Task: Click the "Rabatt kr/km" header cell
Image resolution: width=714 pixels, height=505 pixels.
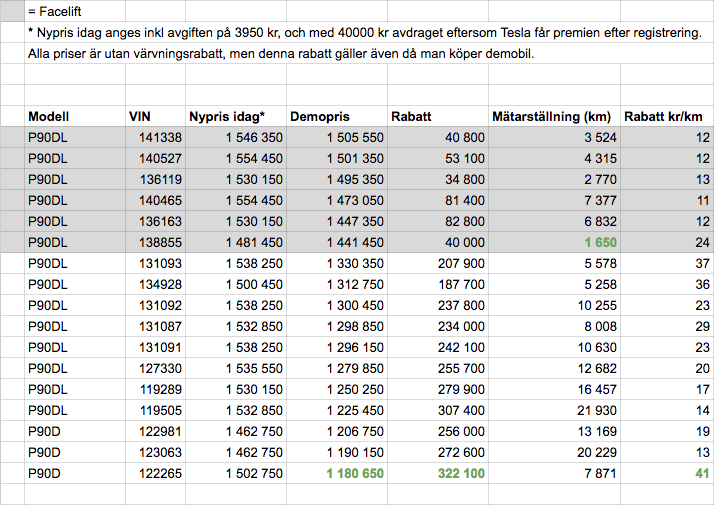Action: click(664, 116)
